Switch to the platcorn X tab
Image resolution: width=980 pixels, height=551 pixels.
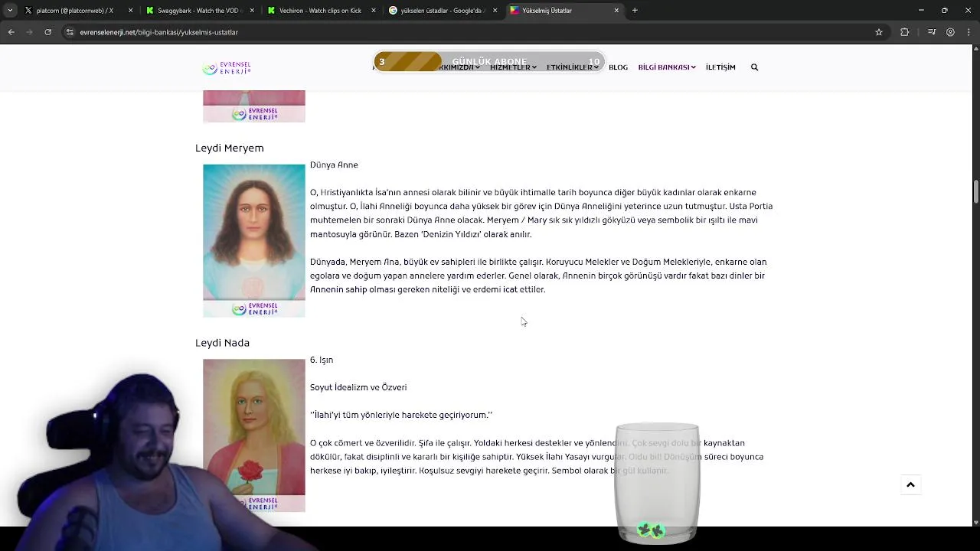click(74, 11)
